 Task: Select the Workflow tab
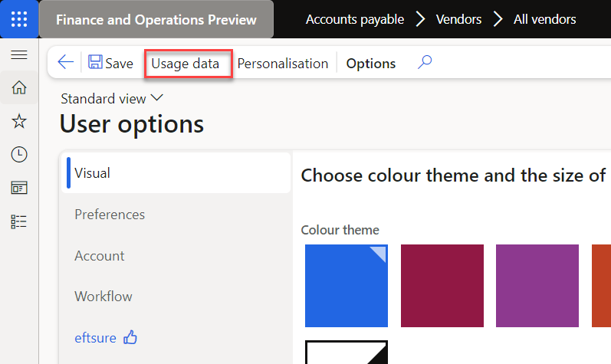[x=103, y=297]
